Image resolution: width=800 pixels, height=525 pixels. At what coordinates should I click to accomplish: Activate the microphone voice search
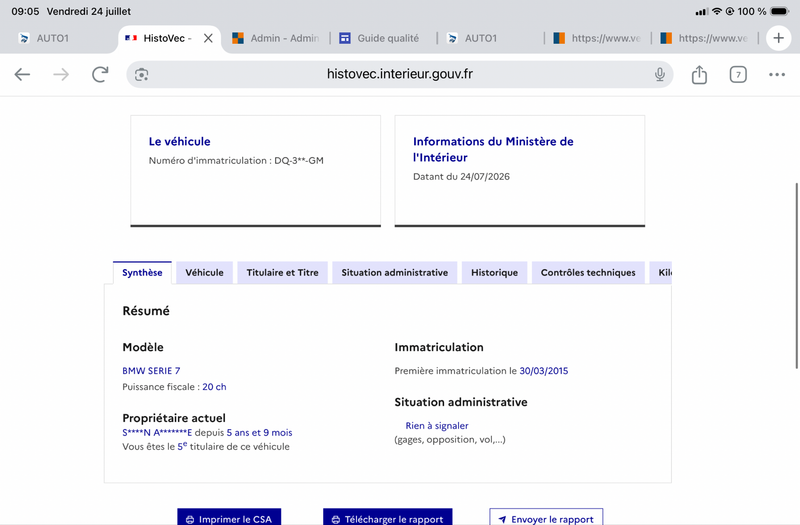(x=660, y=74)
